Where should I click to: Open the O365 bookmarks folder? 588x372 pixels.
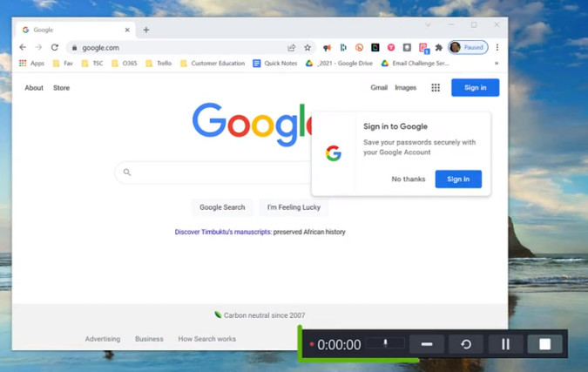[125, 64]
